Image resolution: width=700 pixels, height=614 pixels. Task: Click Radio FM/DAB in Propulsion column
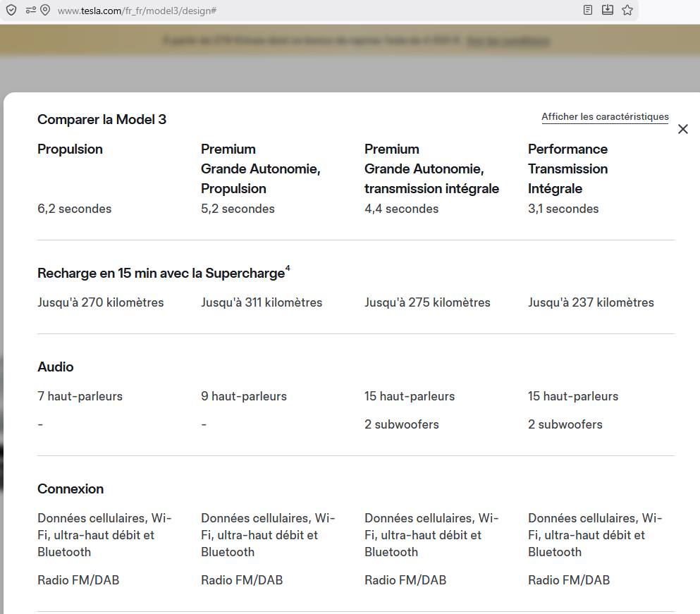click(78, 580)
